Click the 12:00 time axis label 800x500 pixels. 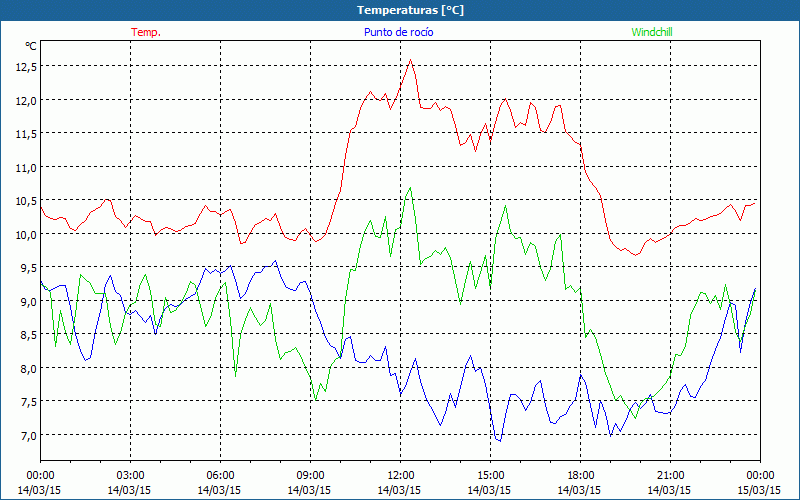(401, 476)
